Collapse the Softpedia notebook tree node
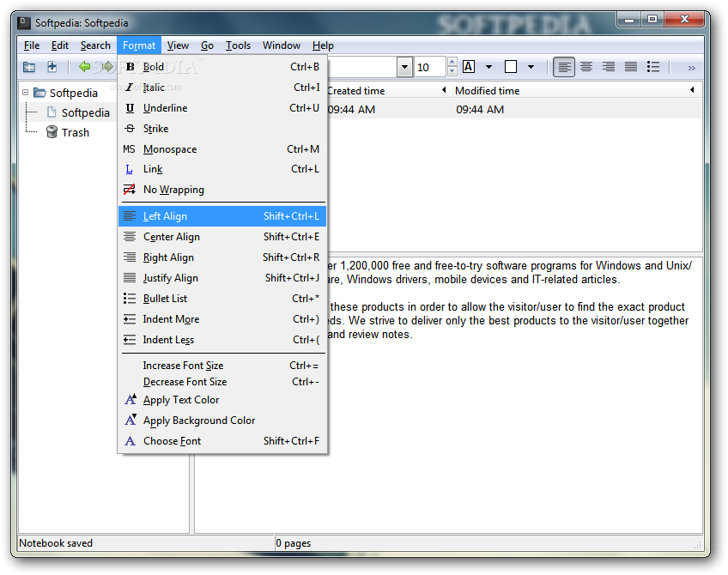 click(26, 93)
